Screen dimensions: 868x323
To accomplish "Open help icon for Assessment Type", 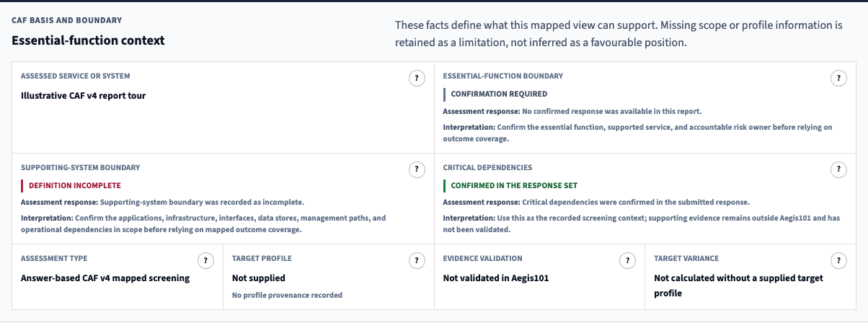I will (205, 261).
